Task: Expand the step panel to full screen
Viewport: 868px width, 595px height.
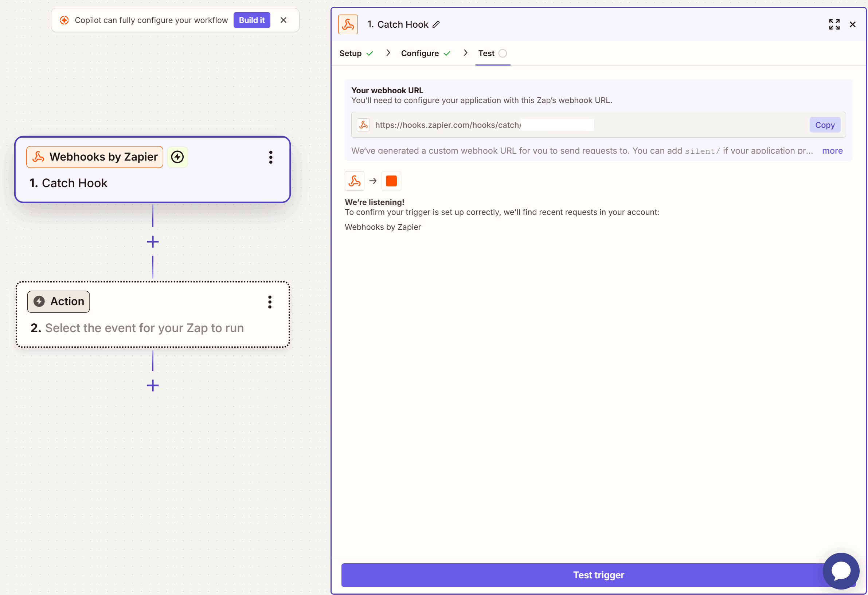Action: (834, 25)
